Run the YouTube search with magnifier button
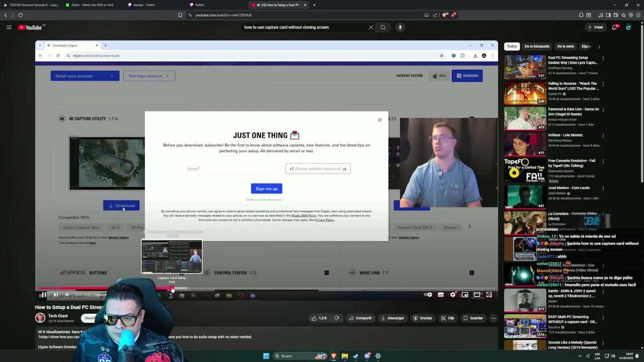The width and height of the screenshot is (644, 362). 383,27
